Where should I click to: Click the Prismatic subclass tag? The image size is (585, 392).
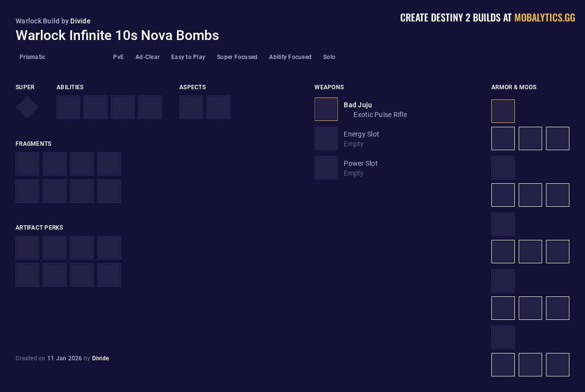(x=33, y=57)
